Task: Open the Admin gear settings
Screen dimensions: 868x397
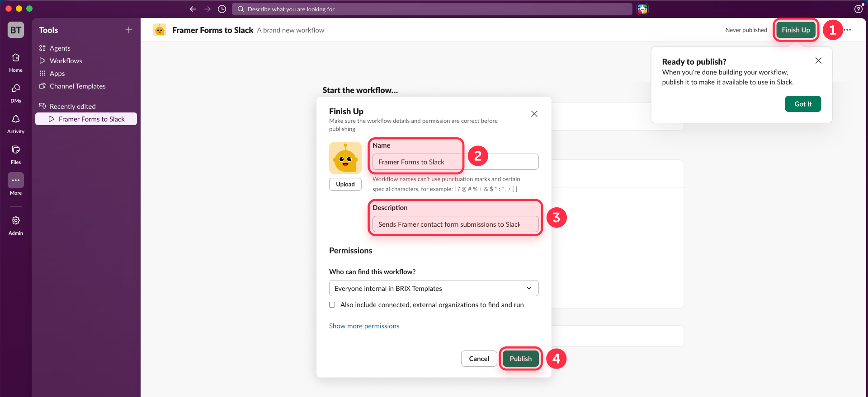Action: 16,225
